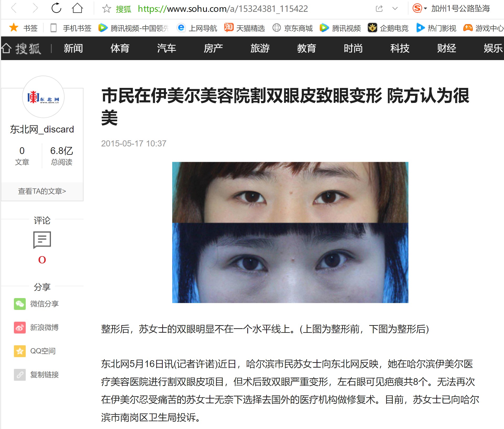
Task: Open Sogou search engine selector
Action: click(x=419, y=8)
